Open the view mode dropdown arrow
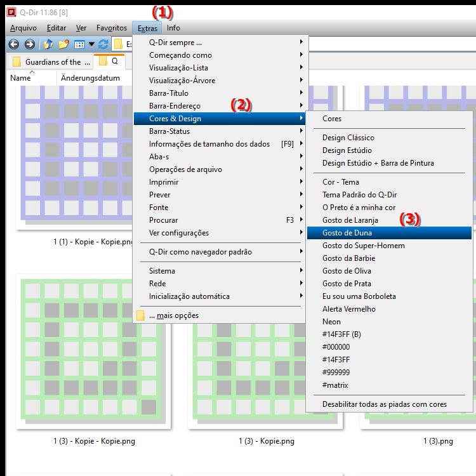 [x=91, y=44]
